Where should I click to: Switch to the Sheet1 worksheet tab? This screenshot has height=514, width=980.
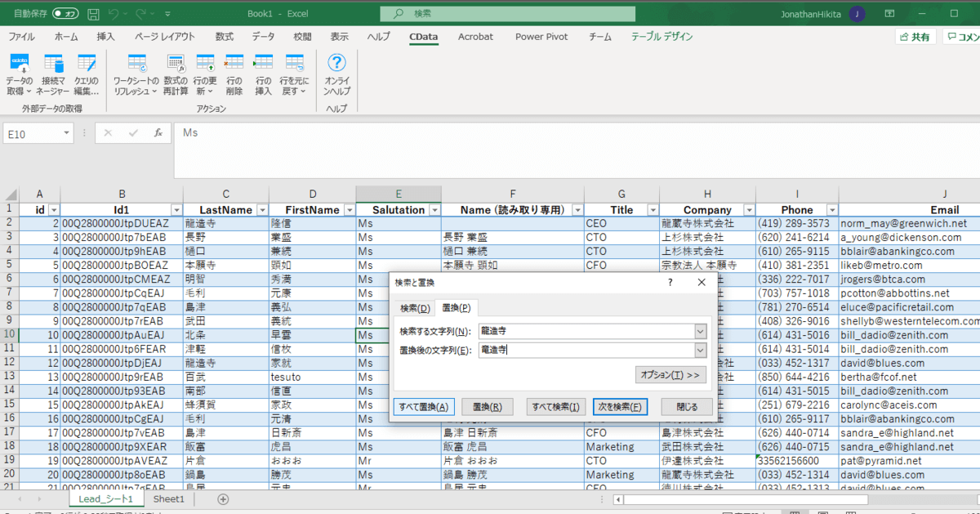169,498
